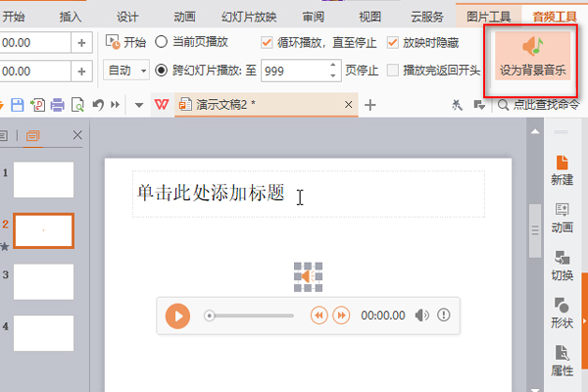
Task: Click the lower plus button beside 00.00
Action: pos(81,71)
